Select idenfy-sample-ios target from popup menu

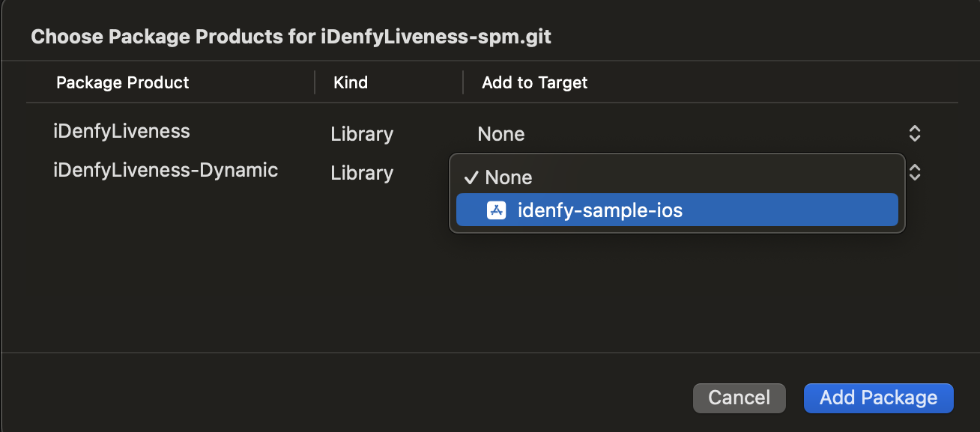pos(599,210)
